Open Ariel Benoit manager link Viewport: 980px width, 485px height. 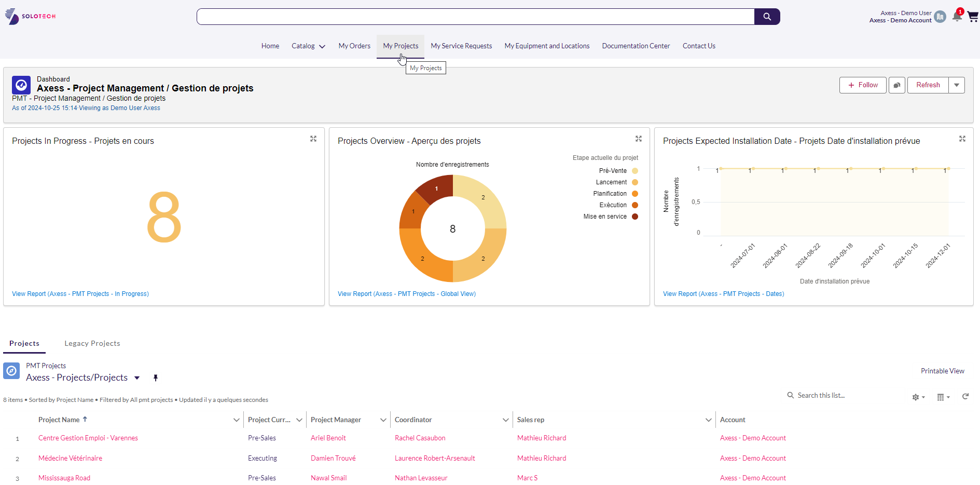click(x=328, y=438)
